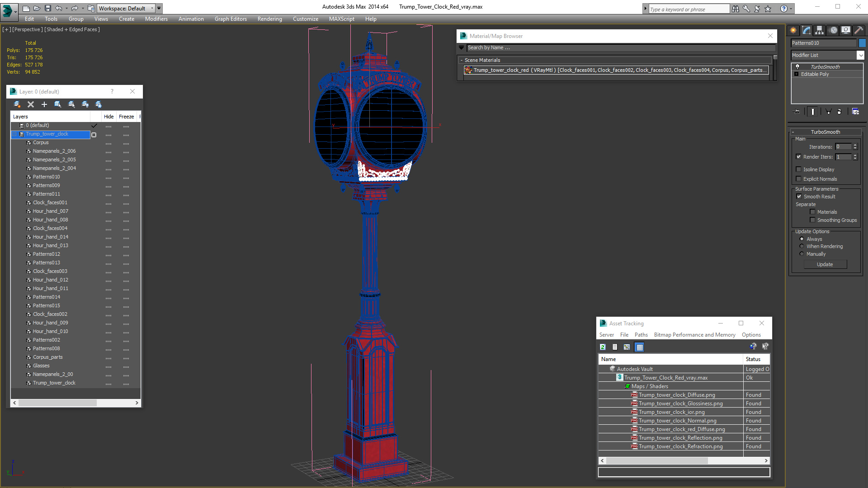
Task: Select the When Rendering radio button
Action: coord(802,246)
